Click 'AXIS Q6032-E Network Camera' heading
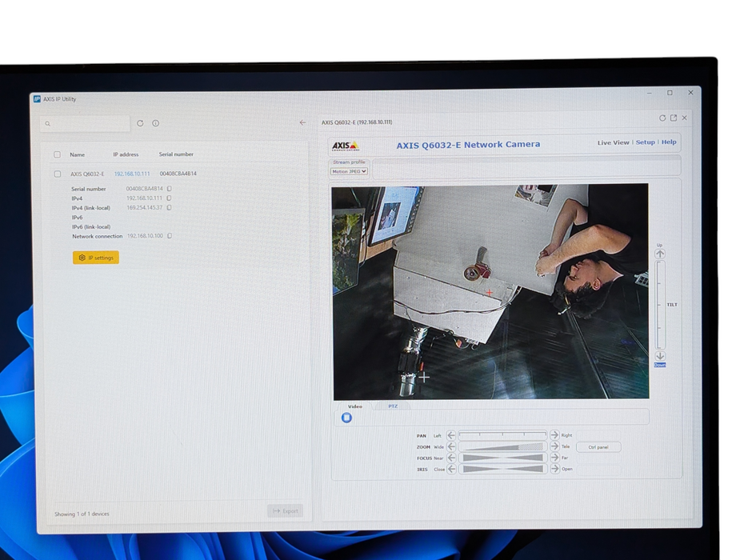 [x=468, y=145]
